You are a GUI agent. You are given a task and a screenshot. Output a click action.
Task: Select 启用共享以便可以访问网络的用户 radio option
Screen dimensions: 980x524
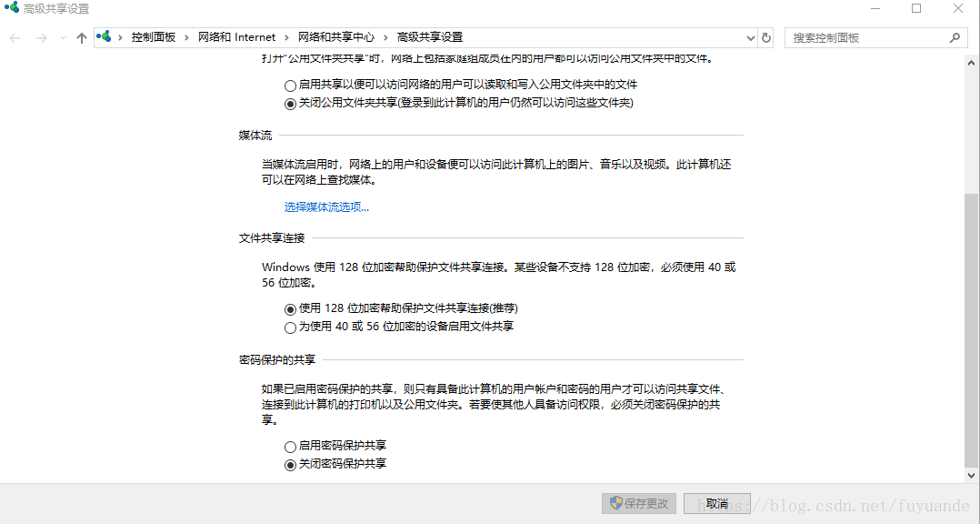289,85
